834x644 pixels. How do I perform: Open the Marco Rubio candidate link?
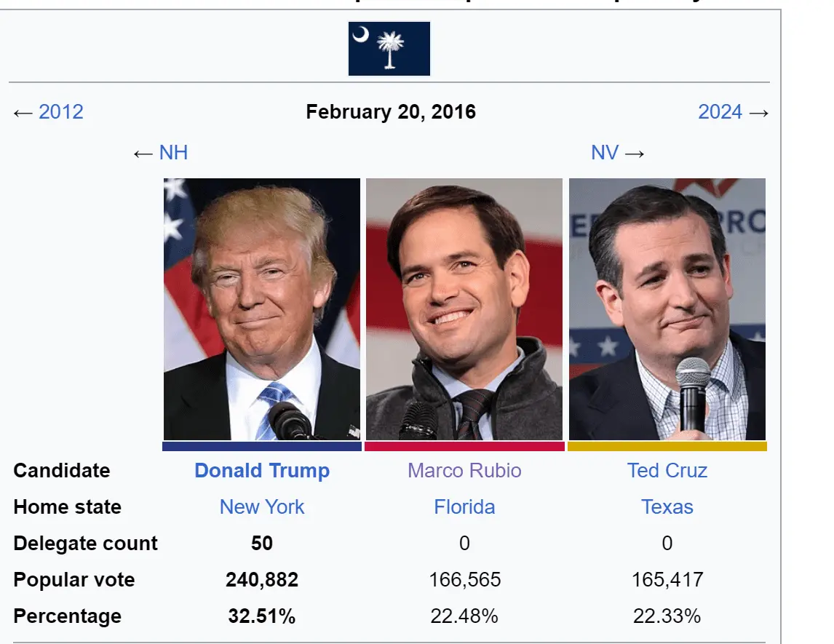point(464,471)
